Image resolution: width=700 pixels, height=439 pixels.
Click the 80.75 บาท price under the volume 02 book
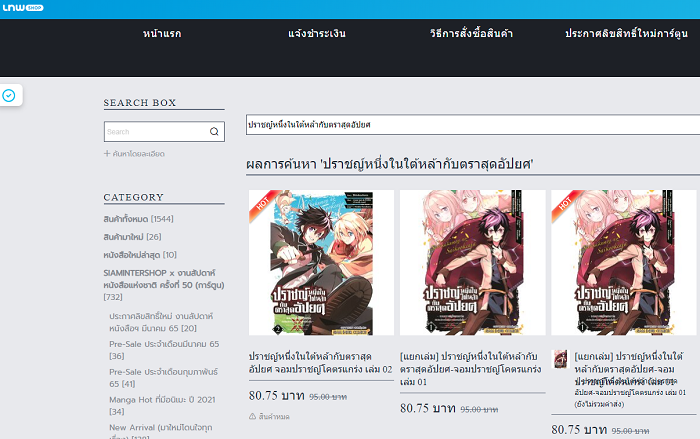click(277, 396)
